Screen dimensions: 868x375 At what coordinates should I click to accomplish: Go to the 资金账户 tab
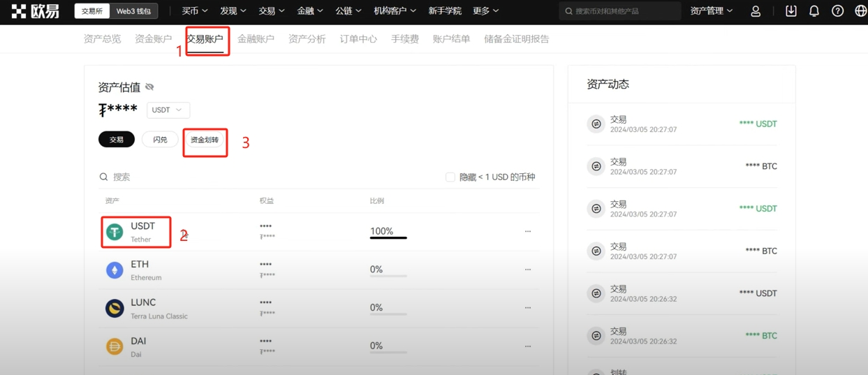click(x=154, y=39)
